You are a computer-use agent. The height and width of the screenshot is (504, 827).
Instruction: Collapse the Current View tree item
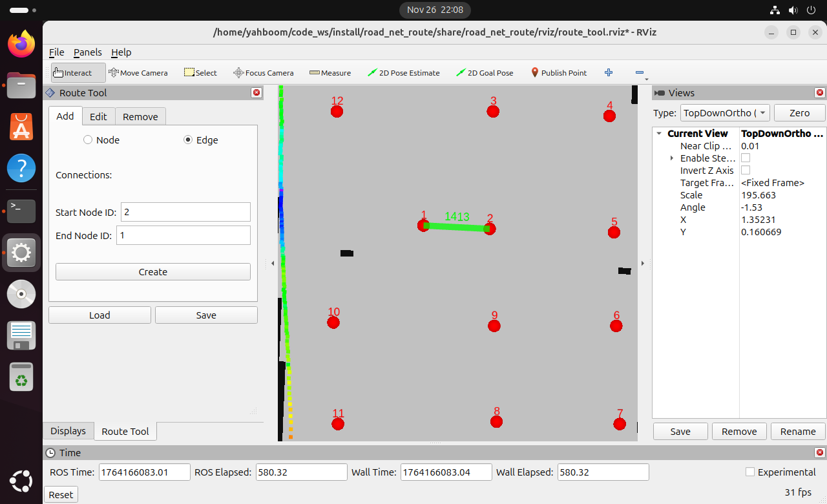(x=659, y=134)
